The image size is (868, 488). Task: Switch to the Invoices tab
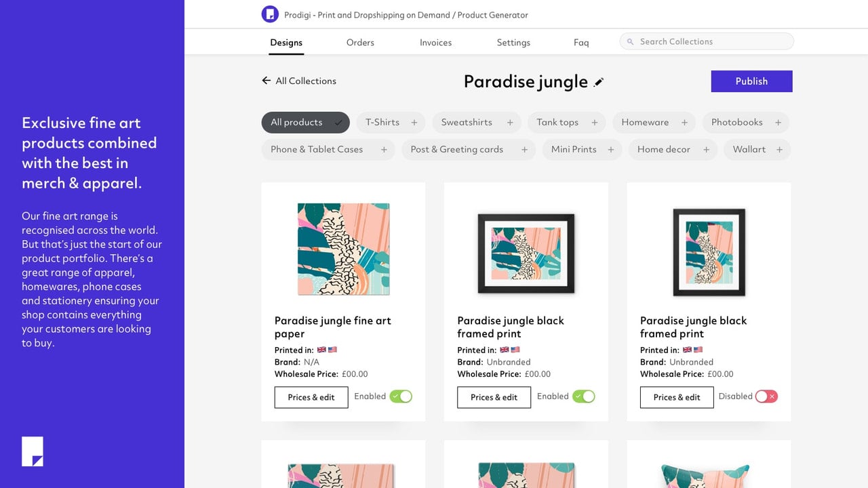435,43
